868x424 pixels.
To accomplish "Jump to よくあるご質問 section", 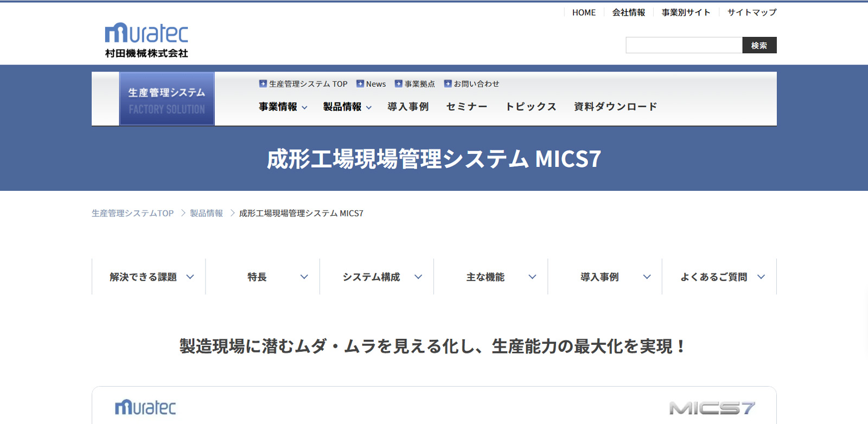I will pyautogui.click(x=719, y=277).
